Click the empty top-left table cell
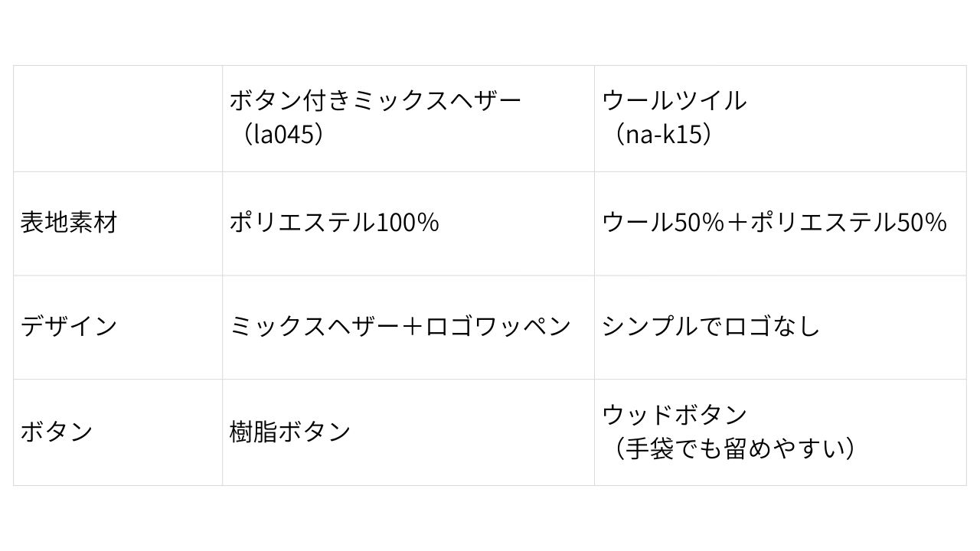The width and height of the screenshot is (980, 551). [118, 119]
